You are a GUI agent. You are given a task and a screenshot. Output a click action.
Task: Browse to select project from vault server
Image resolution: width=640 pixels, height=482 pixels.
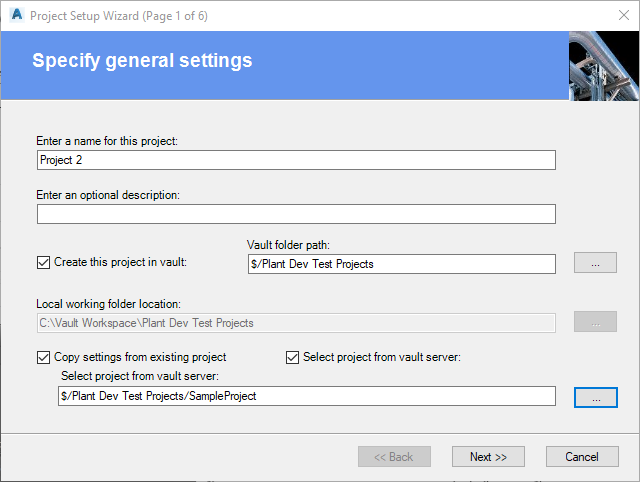595,397
